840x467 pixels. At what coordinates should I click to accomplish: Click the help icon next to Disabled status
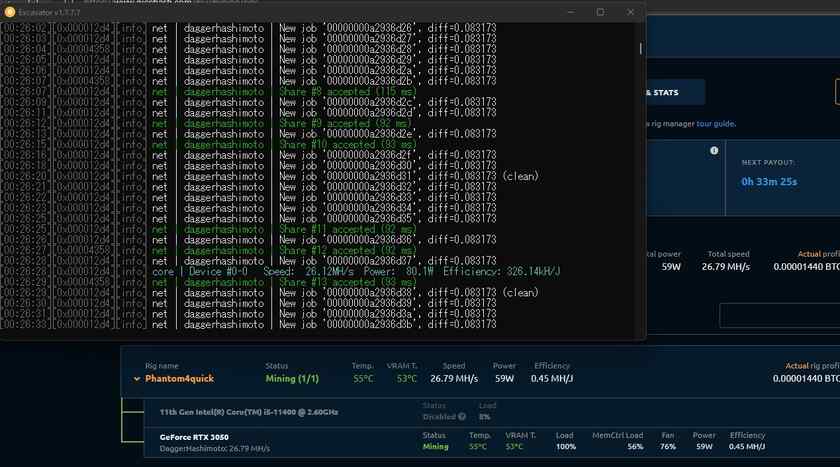pyautogui.click(x=462, y=417)
